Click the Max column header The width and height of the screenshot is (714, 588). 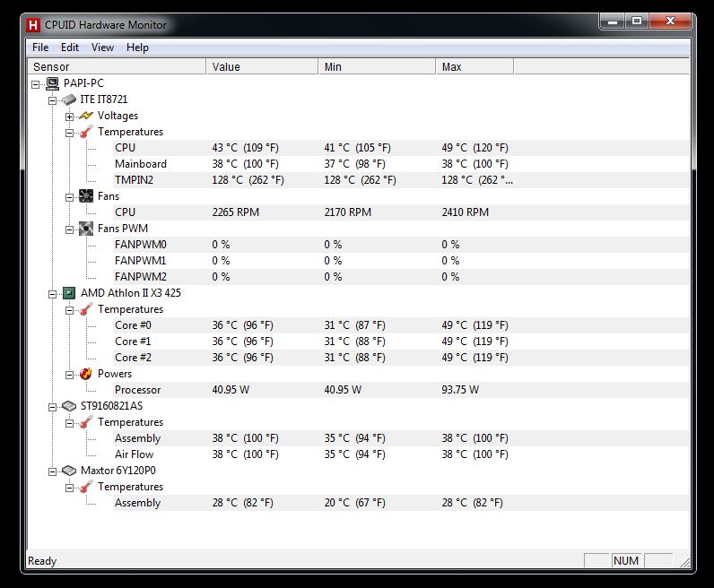(x=475, y=66)
